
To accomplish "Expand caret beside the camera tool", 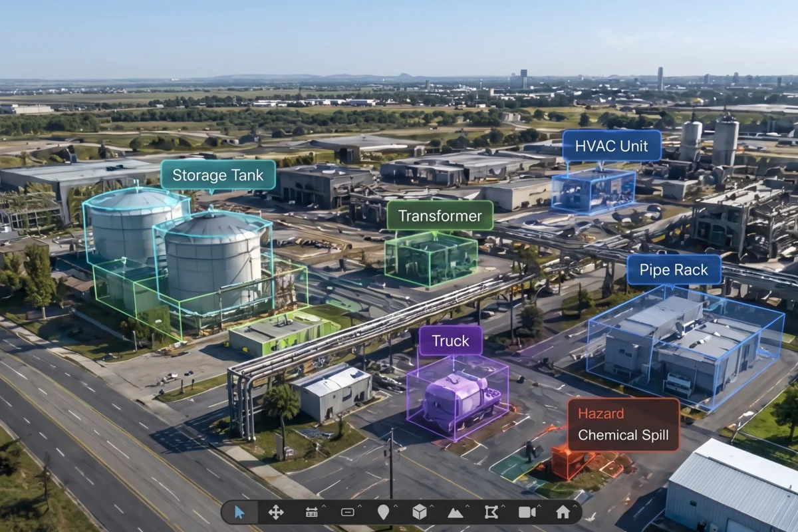I will pyautogui.click(x=539, y=507).
